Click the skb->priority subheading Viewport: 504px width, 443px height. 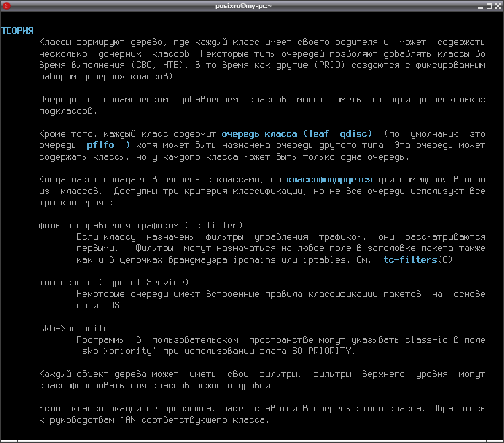(74, 328)
